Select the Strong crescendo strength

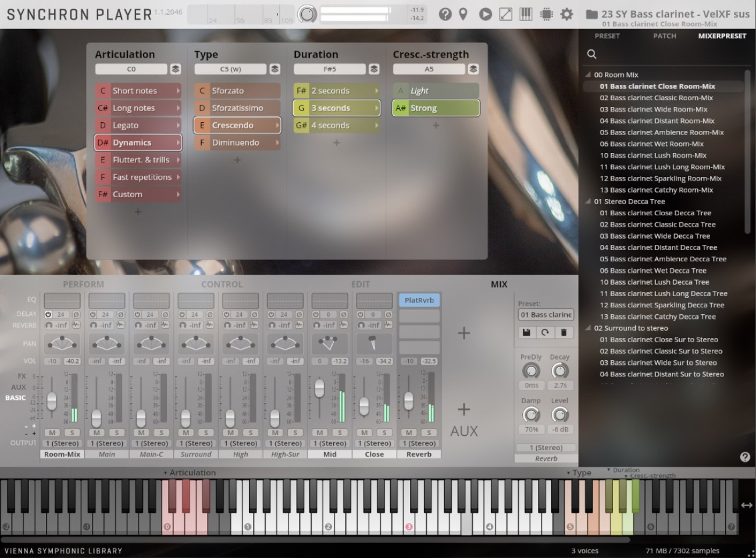(436, 108)
